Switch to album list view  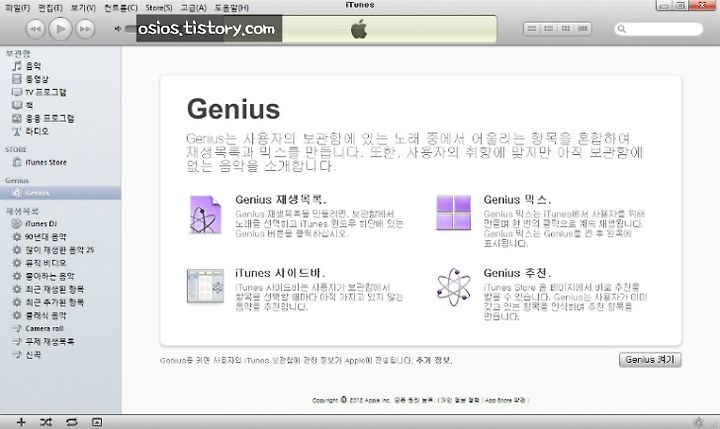tap(549, 28)
